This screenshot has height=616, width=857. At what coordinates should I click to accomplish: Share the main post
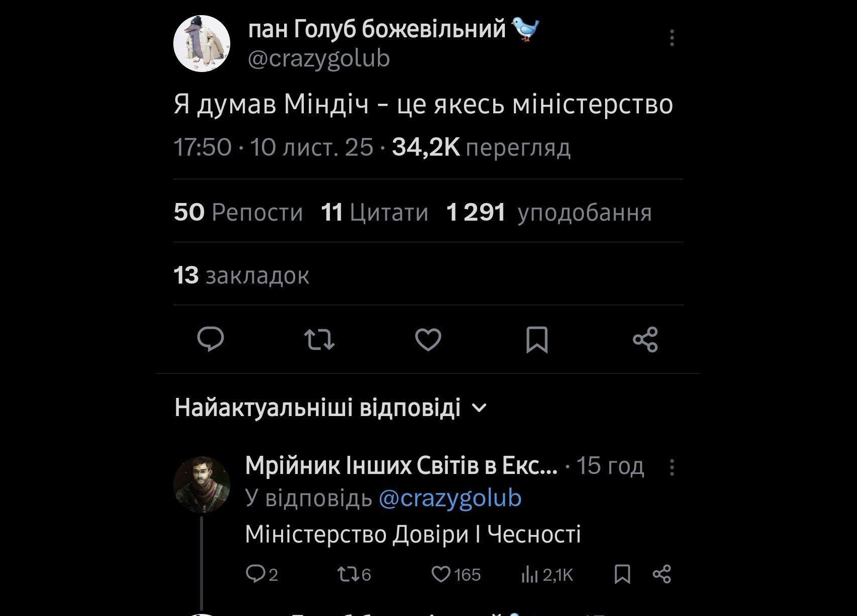point(645,339)
